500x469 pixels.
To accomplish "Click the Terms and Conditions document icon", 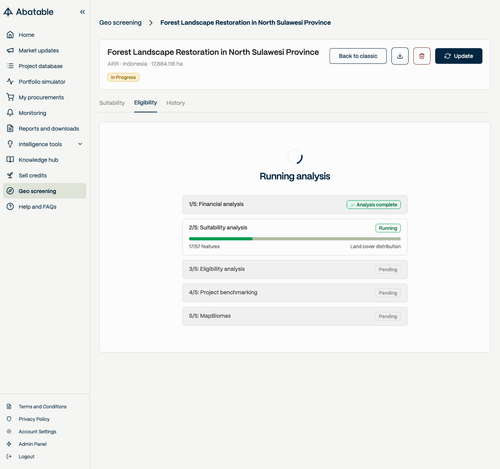I will pyautogui.click(x=9, y=406).
